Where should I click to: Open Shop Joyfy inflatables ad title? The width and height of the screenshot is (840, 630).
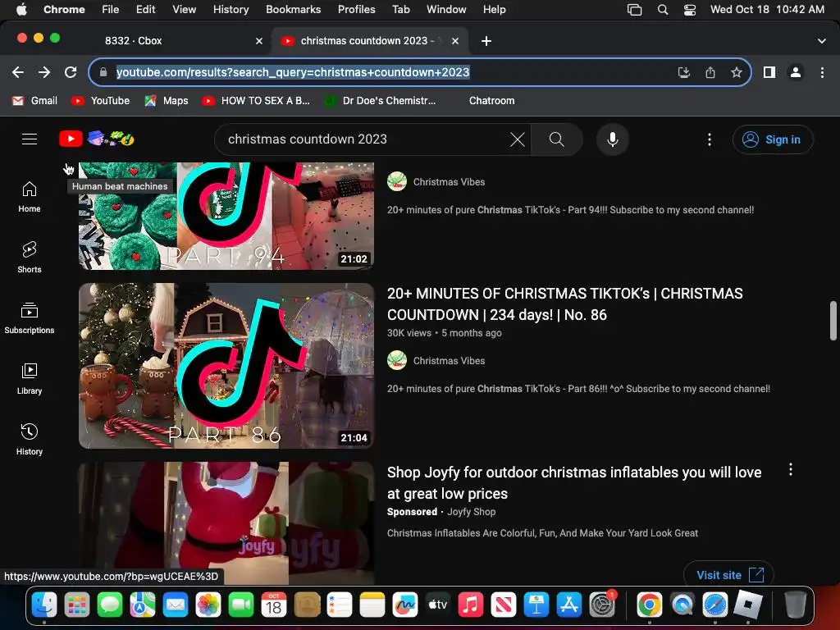click(x=574, y=483)
